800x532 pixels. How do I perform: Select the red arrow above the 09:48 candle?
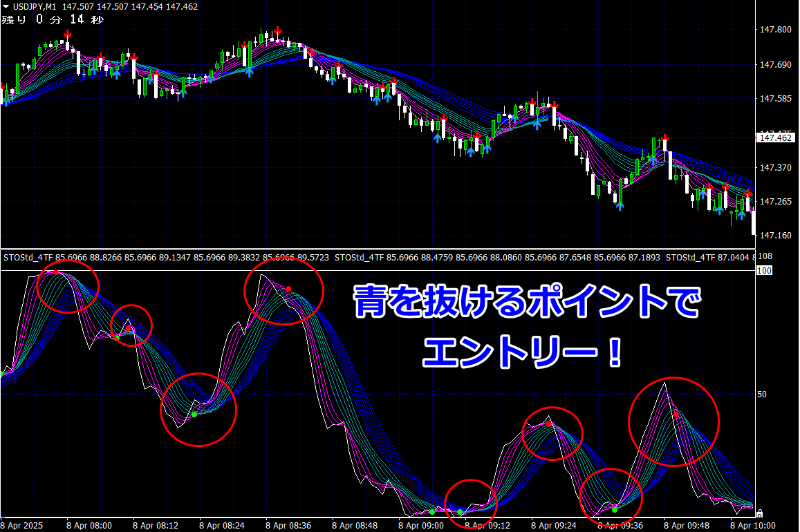click(664, 138)
